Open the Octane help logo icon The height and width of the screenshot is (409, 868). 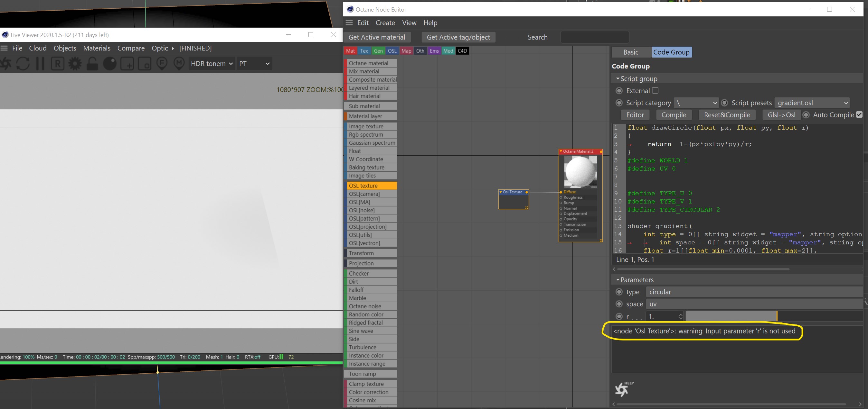(622, 389)
